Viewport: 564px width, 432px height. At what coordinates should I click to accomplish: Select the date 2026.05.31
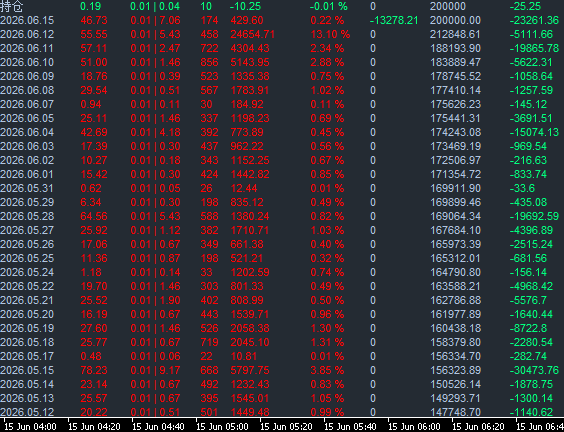pyautogui.click(x=27, y=189)
